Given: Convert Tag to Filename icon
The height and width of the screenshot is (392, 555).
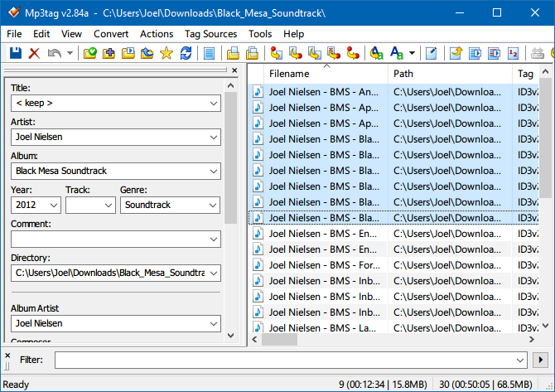Looking at the screenshot, I should (276, 53).
